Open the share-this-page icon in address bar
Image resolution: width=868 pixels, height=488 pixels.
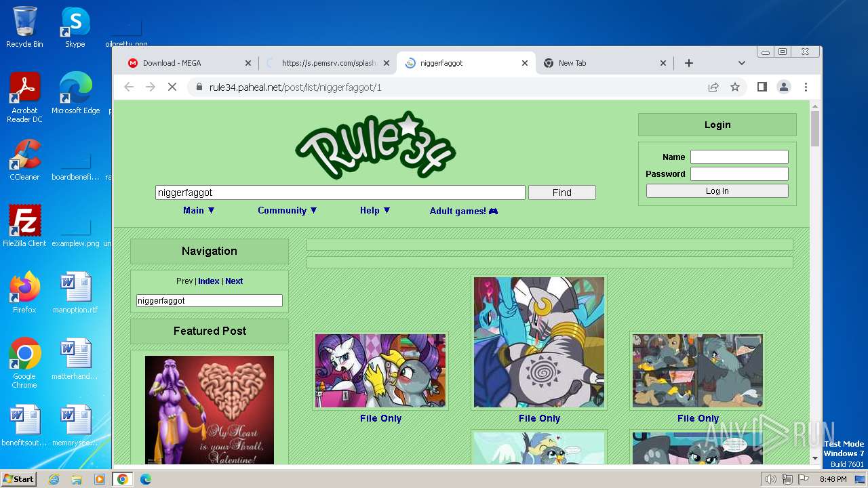[x=713, y=87]
